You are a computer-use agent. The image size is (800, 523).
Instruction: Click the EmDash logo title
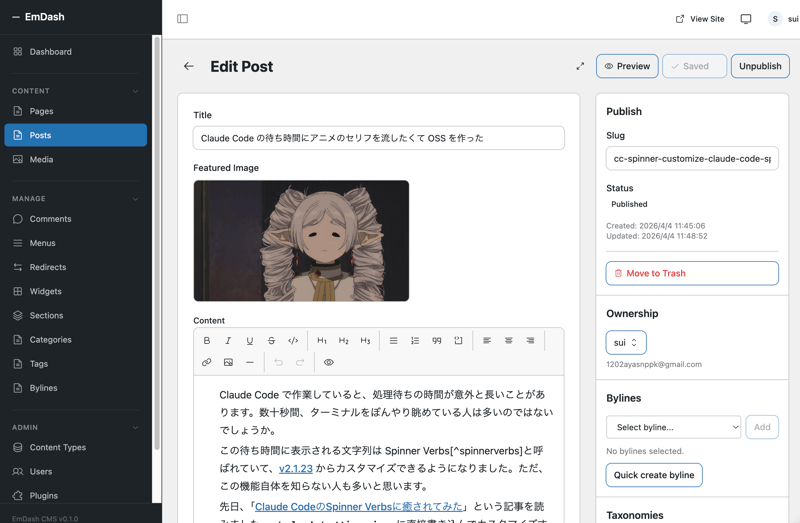(x=44, y=17)
